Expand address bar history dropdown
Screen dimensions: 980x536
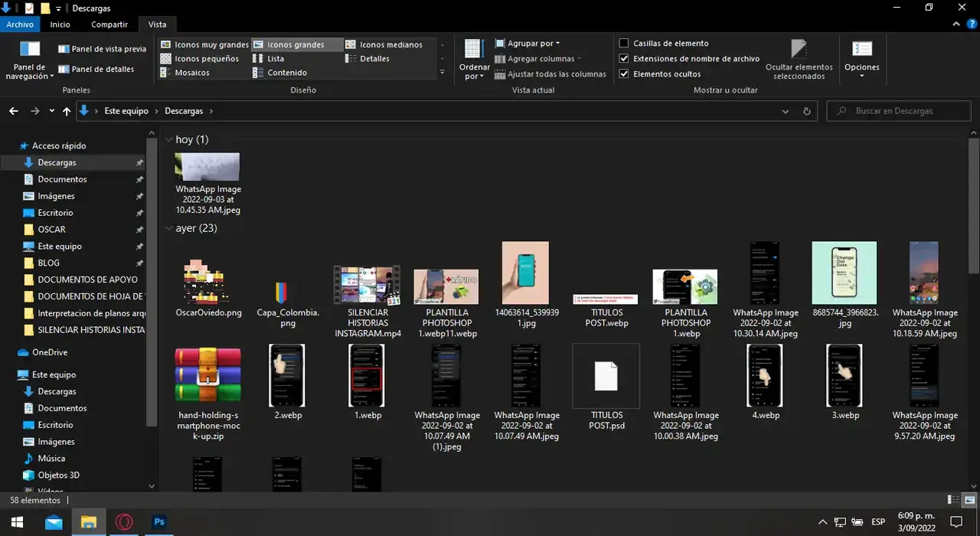pos(786,111)
